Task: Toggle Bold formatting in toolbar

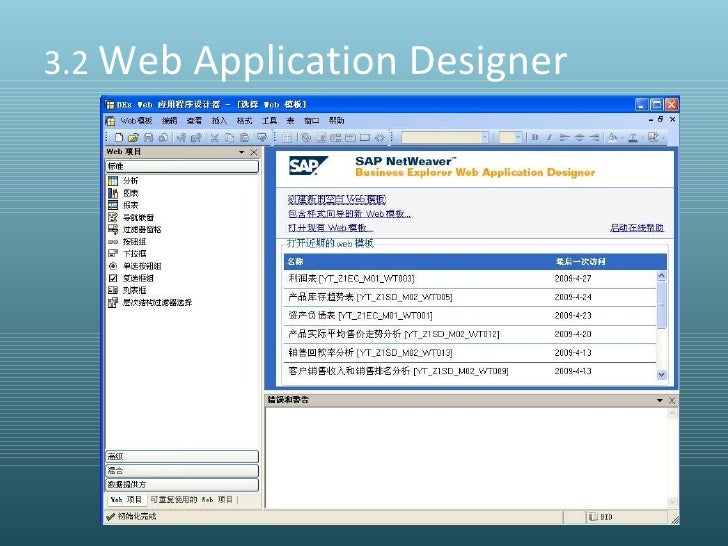Action: tap(535, 137)
